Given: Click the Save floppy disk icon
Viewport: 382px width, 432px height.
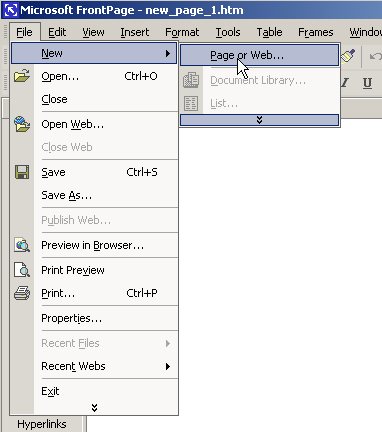Looking at the screenshot, I should click(x=22, y=172).
